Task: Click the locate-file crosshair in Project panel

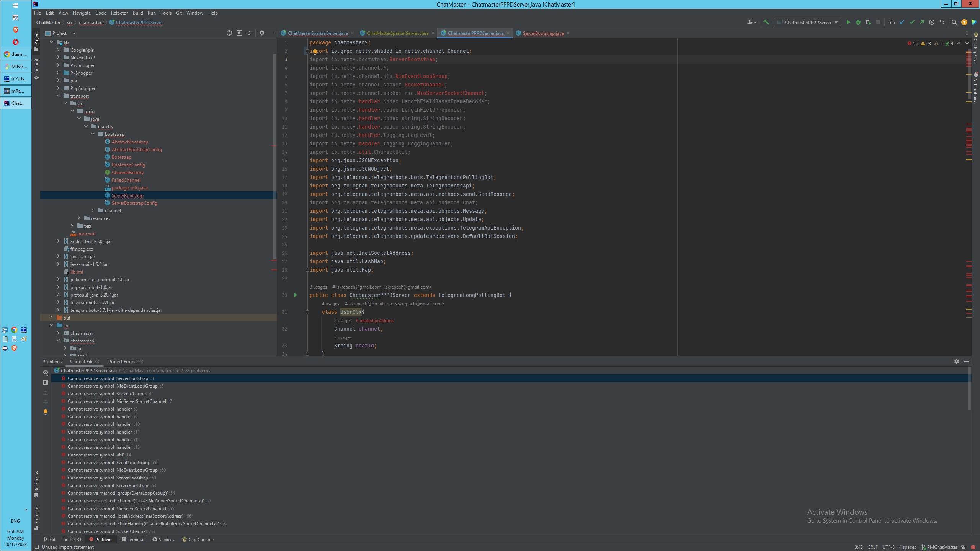Action: pyautogui.click(x=229, y=33)
